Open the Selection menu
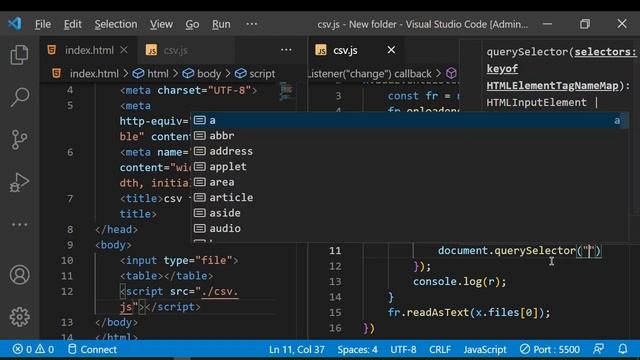 coord(116,24)
